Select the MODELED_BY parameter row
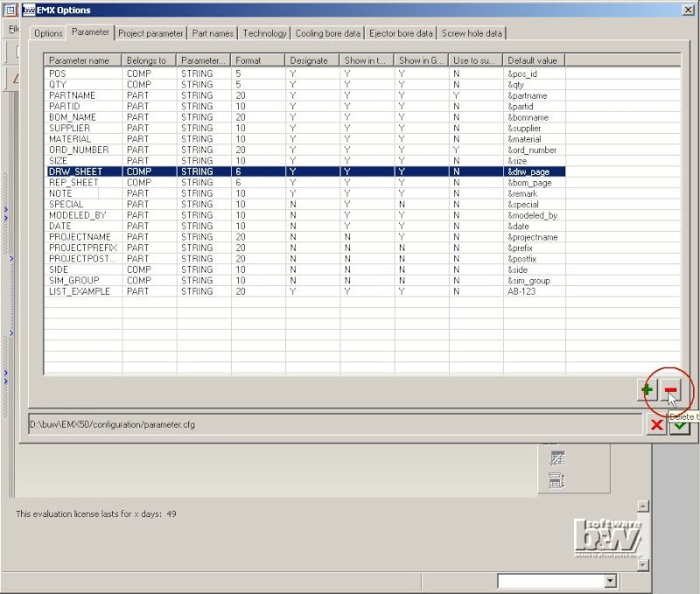The height and width of the screenshot is (594, 700). click(x=305, y=215)
